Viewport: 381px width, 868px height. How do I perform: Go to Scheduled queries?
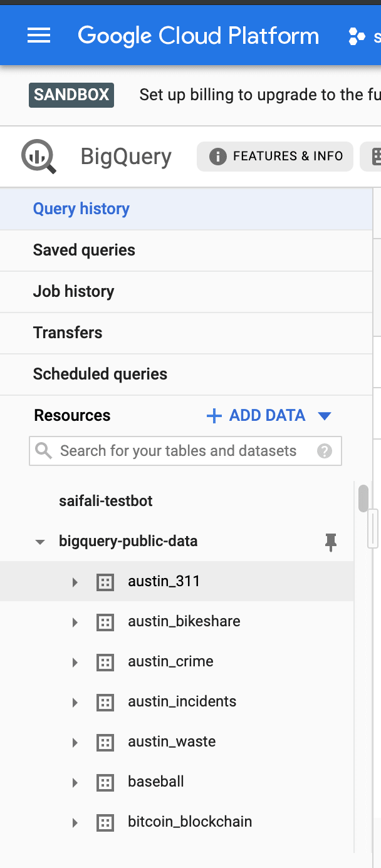coord(100,374)
